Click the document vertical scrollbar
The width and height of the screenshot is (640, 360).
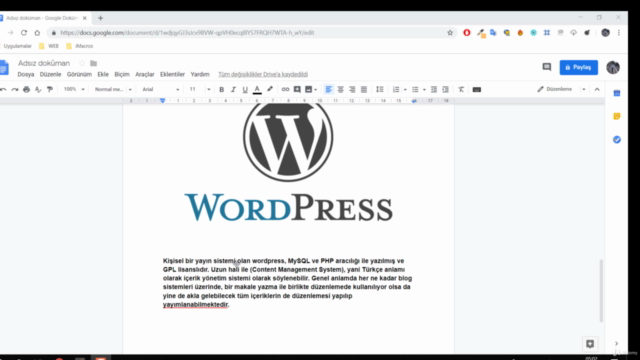pos(601,291)
